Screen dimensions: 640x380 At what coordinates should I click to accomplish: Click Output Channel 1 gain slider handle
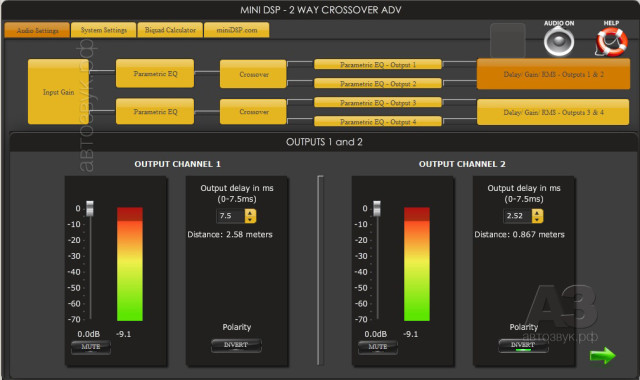89,208
